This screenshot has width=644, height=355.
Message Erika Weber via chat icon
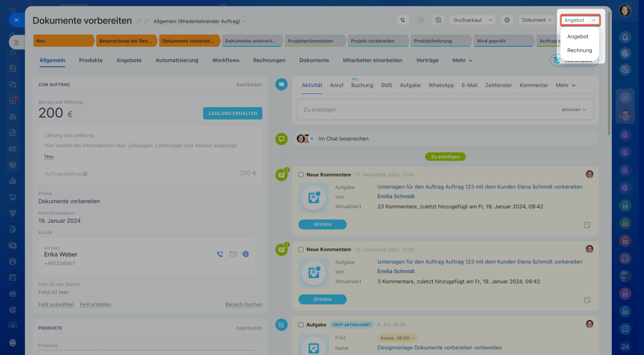tap(246, 254)
